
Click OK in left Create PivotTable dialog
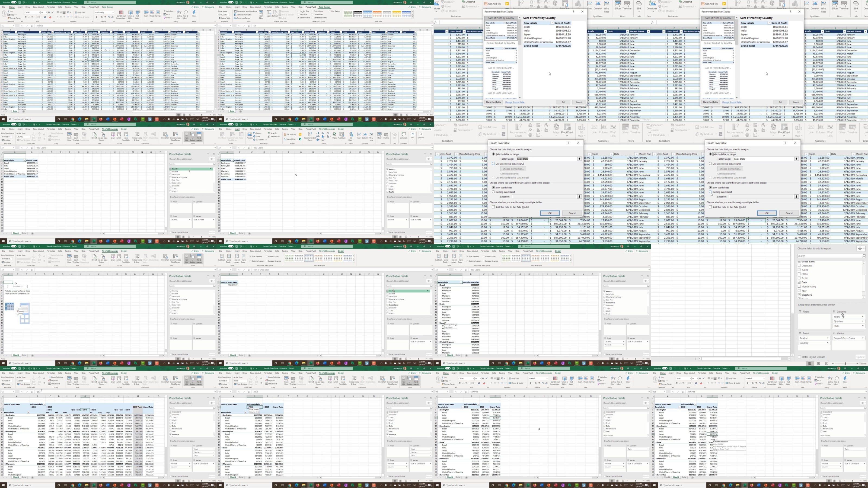click(550, 213)
